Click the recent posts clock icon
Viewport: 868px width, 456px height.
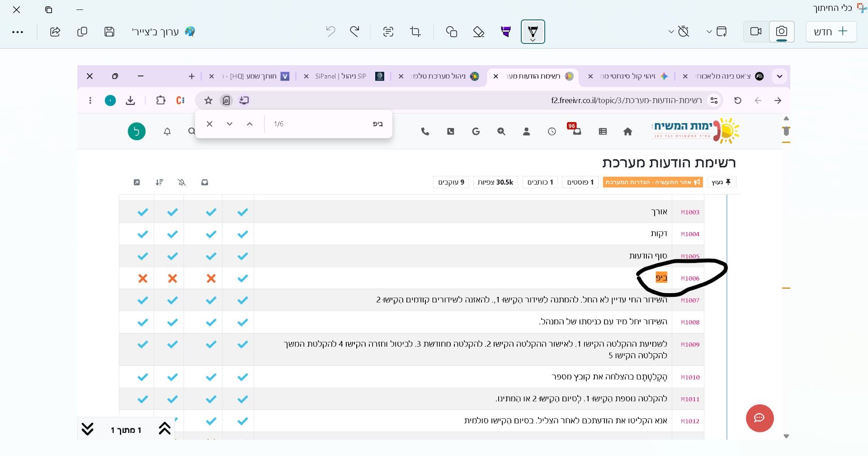[552, 132]
